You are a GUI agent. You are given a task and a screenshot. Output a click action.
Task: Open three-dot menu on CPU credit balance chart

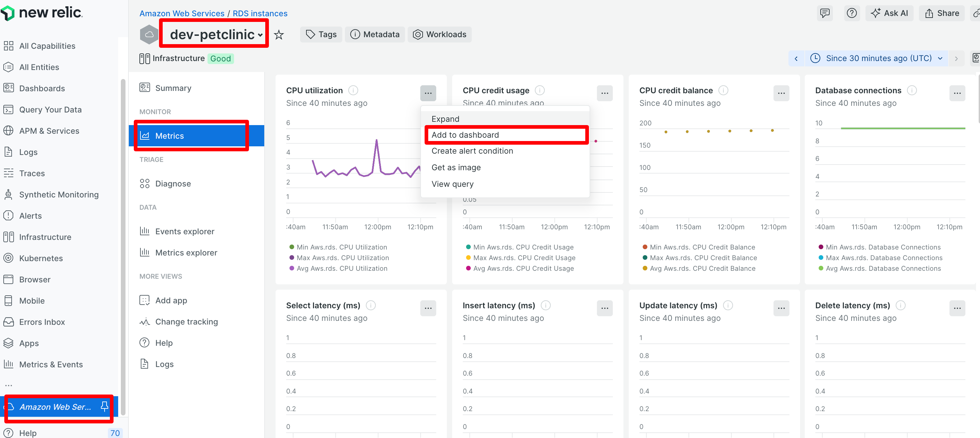click(x=781, y=93)
